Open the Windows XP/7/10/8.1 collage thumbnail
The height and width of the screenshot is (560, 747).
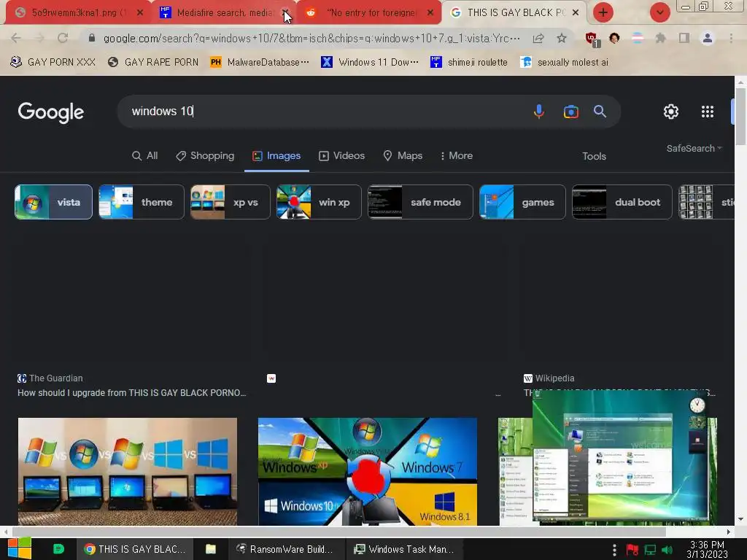(x=368, y=472)
